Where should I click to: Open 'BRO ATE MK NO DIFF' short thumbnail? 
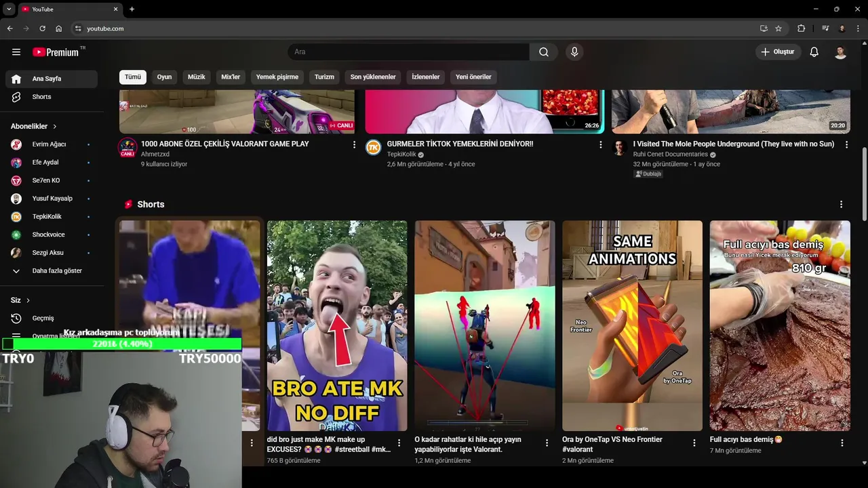[337, 325]
